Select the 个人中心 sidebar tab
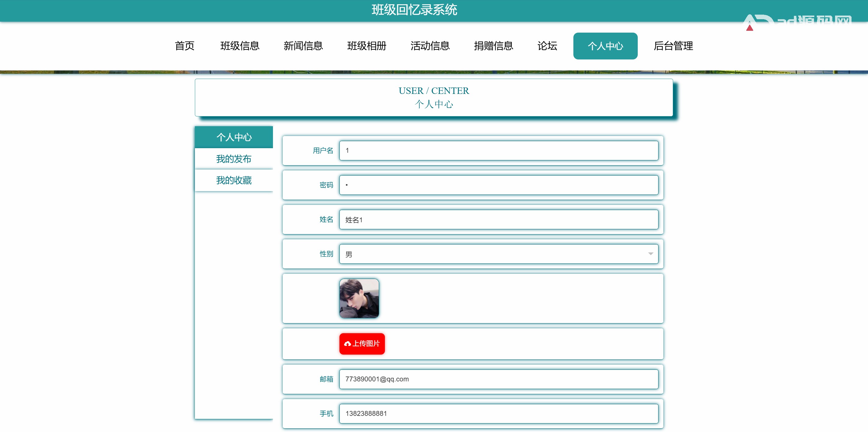This screenshot has height=432, width=868. click(234, 137)
